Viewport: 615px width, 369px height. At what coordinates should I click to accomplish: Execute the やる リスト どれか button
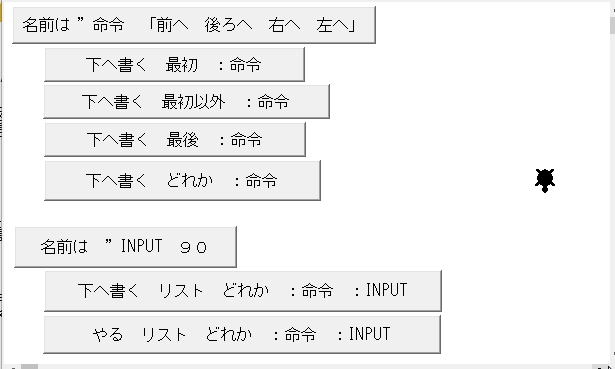coord(242,334)
